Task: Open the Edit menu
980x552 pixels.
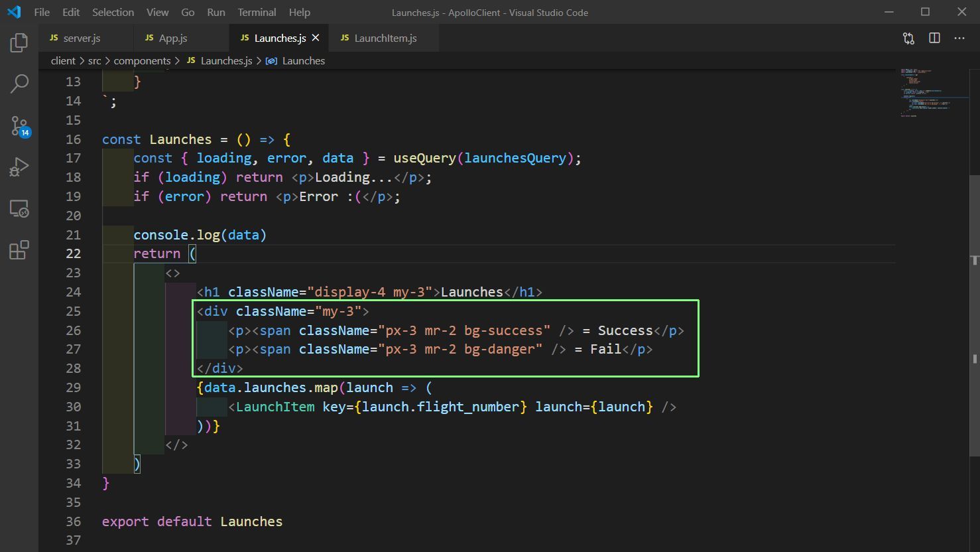Action: [71, 12]
